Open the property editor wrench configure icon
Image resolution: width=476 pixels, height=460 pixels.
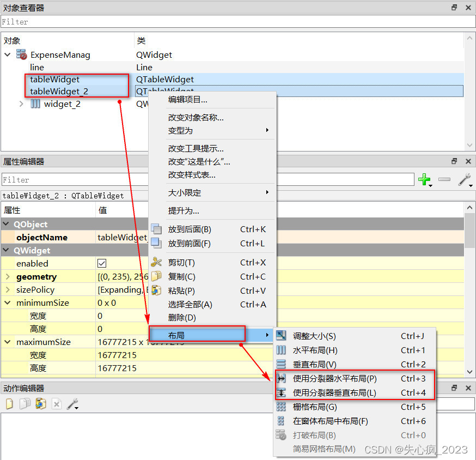click(x=463, y=179)
